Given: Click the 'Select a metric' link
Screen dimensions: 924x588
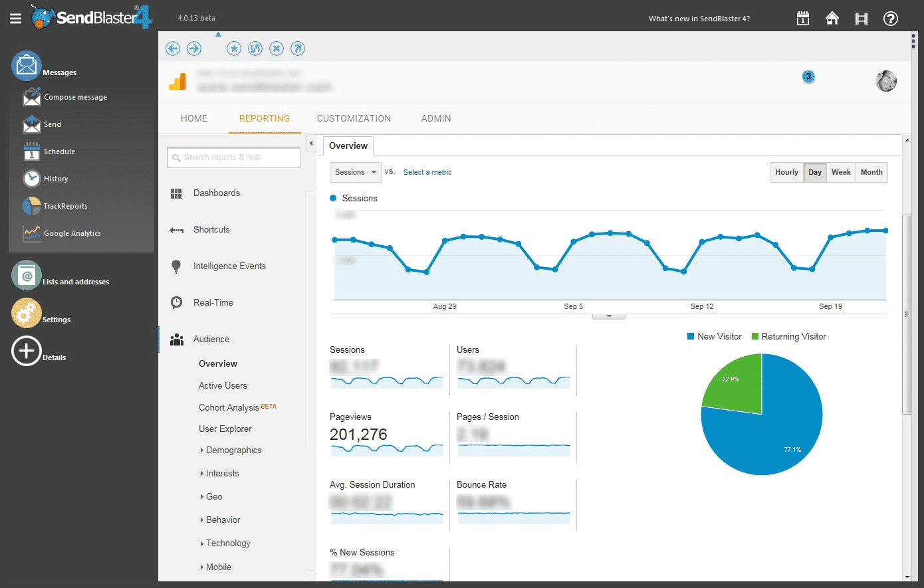Looking at the screenshot, I should [x=427, y=172].
